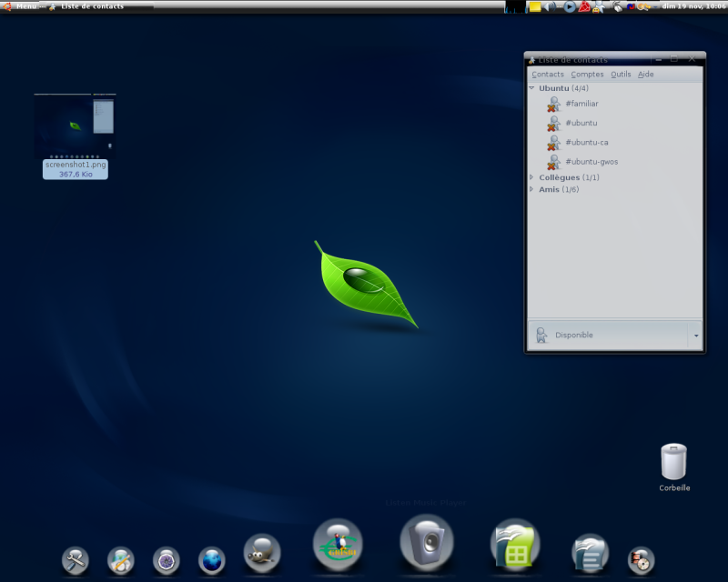Expand the Collègues group
Image resolution: width=728 pixels, height=582 pixels.
click(x=531, y=176)
